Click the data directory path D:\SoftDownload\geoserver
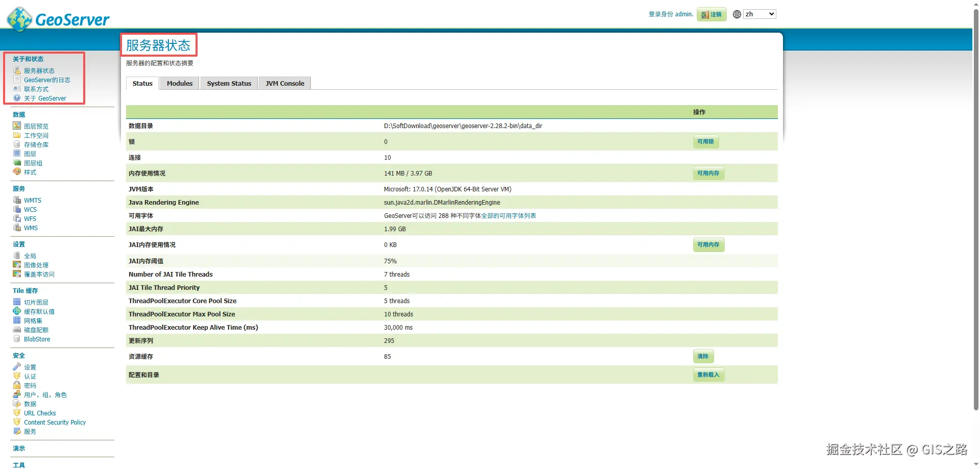Viewport: 980px width, 469px height. pos(463,126)
